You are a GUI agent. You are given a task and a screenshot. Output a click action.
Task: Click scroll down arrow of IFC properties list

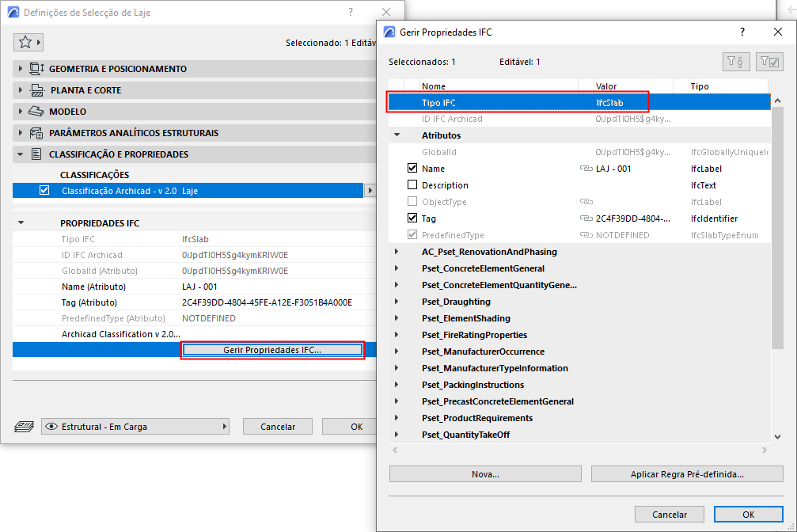click(x=777, y=436)
